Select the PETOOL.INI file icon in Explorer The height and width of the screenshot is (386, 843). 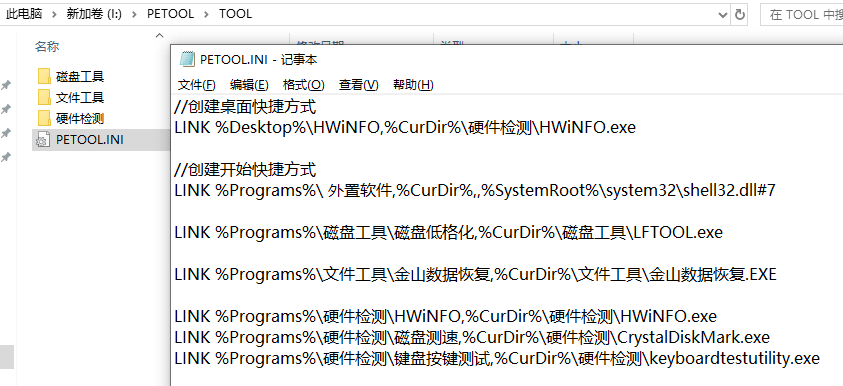pos(43,140)
